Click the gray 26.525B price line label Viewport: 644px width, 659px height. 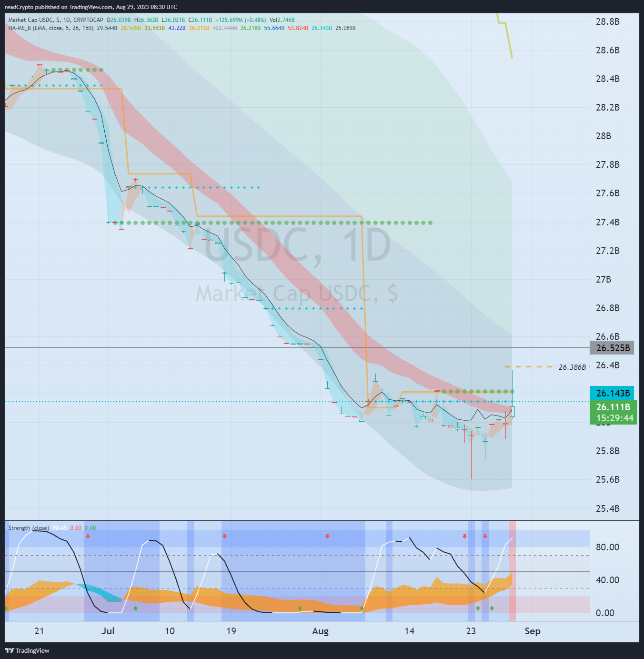coord(613,348)
